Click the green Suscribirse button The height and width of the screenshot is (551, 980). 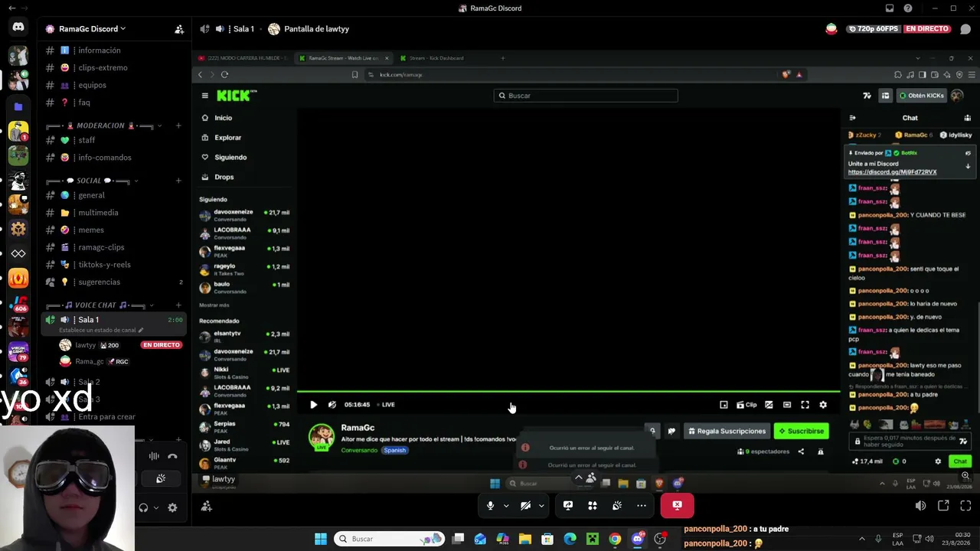[801, 431]
